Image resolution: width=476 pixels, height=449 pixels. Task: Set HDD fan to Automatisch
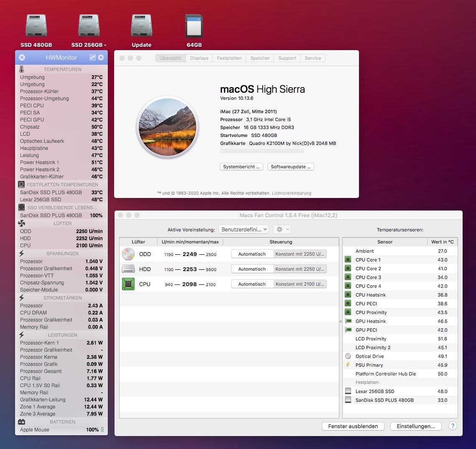(252, 269)
